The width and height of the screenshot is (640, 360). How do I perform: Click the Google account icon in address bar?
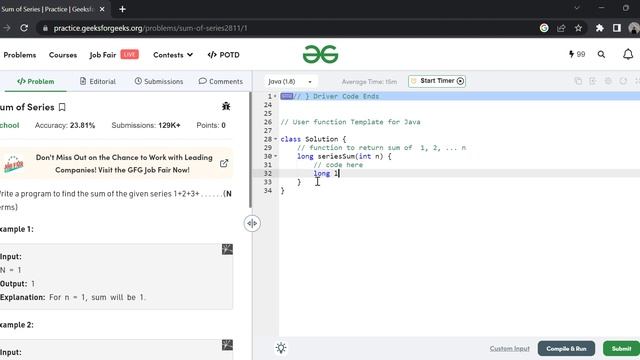(x=544, y=28)
